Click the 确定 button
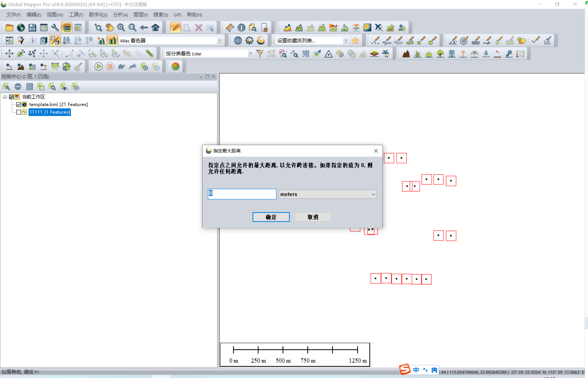Image resolution: width=588 pixels, height=378 pixels. point(271,217)
